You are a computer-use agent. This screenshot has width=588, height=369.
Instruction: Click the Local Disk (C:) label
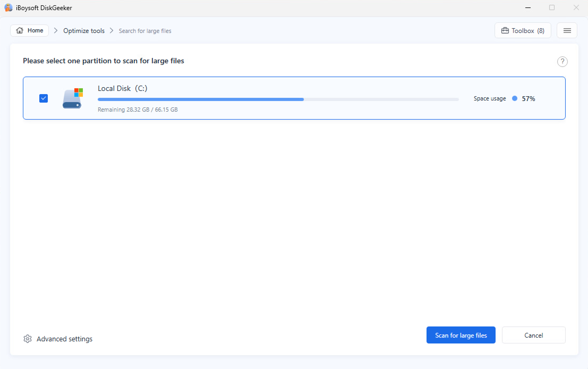(x=122, y=88)
